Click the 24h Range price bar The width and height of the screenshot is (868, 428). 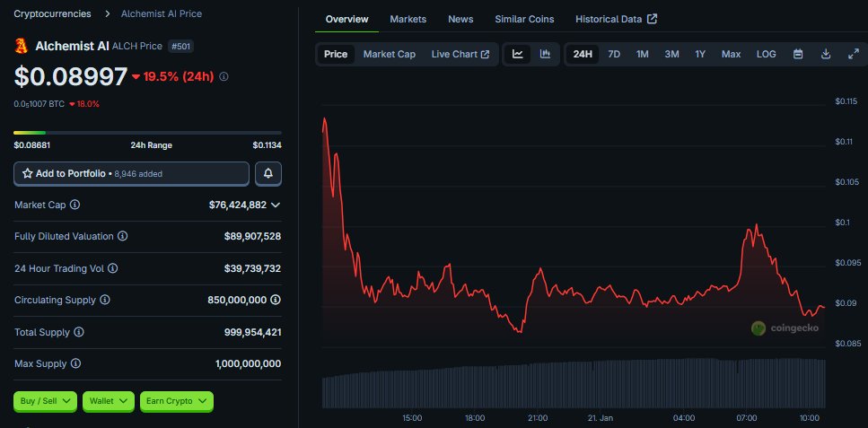tap(147, 133)
